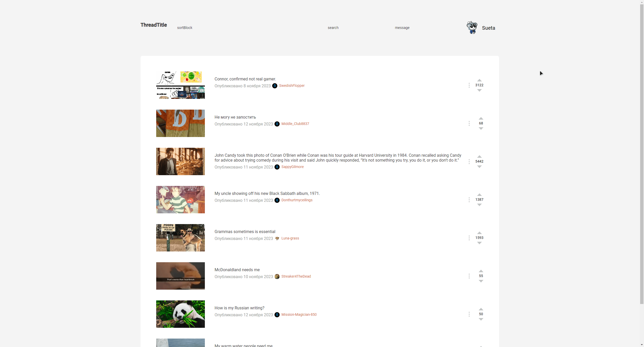The height and width of the screenshot is (347, 644).
Task: Open post 'Connor, confirmed not real gamer.'
Action: point(245,79)
